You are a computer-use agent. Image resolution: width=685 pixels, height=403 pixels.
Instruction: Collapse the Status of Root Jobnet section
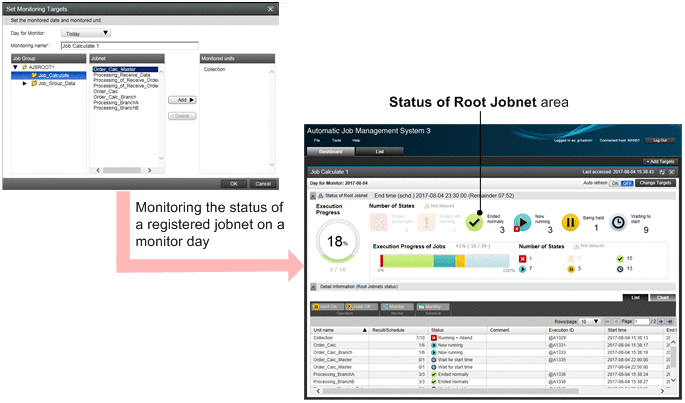point(313,196)
